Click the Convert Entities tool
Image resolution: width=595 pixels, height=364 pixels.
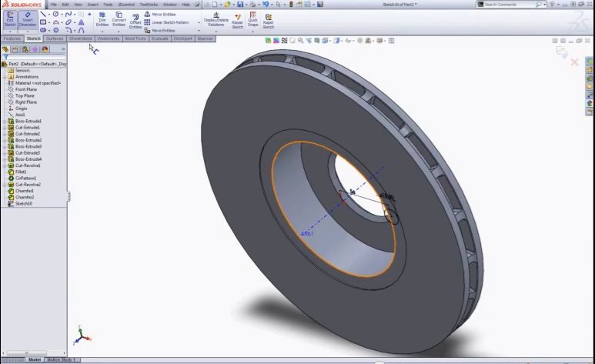119,19
